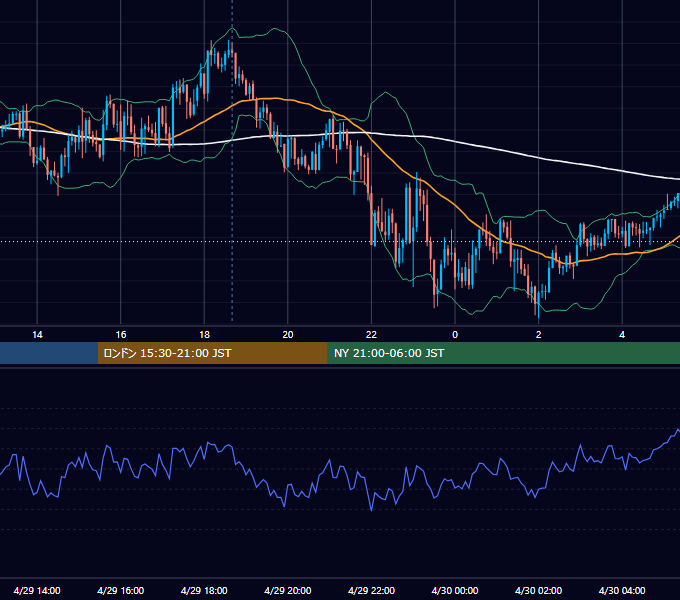Click the blue session bar before London
The height and width of the screenshot is (600, 680).
pyautogui.click(x=49, y=353)
